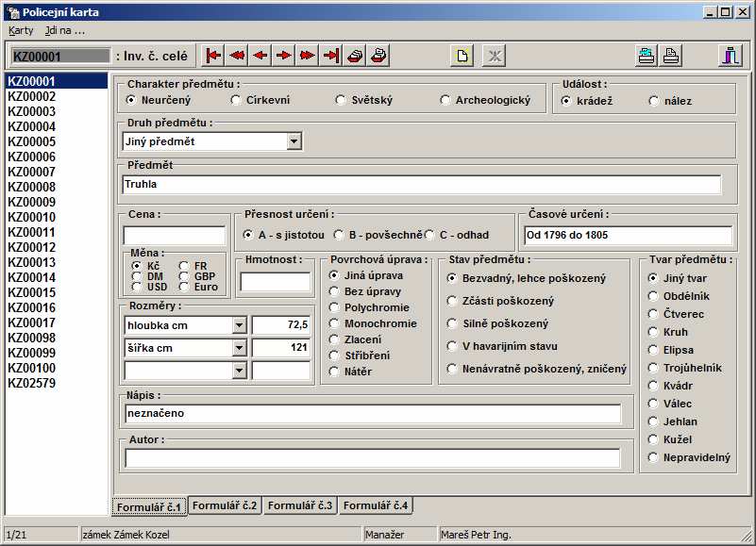Screen dimensions: 756x546
Task: Click the single left arrow previous record
Action: [x=260, y=56]
